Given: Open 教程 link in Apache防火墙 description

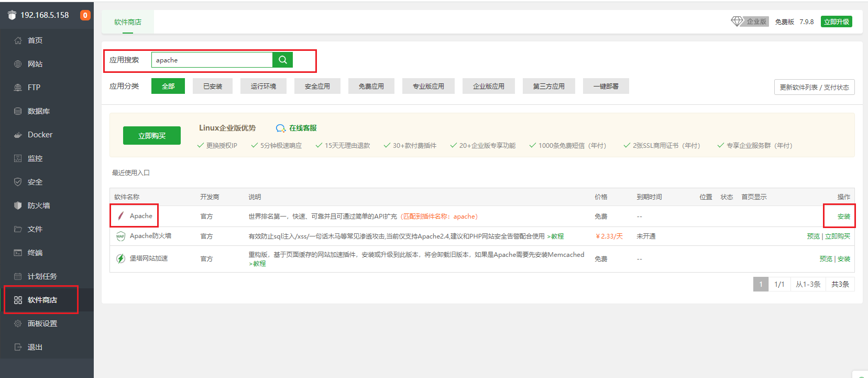Looking at the screenshot, I should 556,236.
